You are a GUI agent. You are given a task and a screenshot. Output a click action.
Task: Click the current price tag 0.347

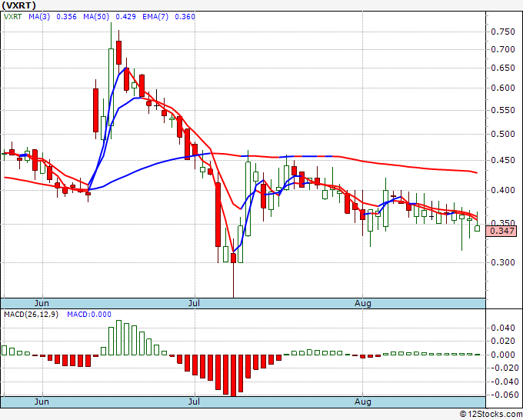501,231
